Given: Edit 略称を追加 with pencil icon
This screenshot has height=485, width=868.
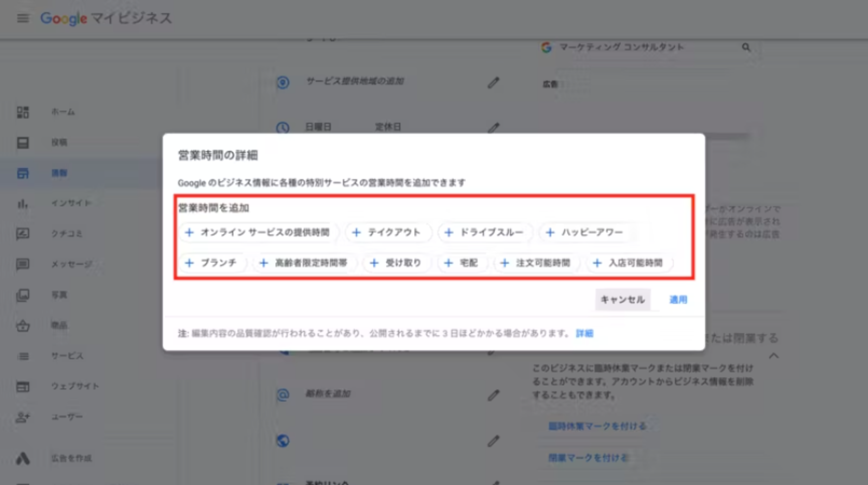Looking at the screenshot, I should point(493,395).
